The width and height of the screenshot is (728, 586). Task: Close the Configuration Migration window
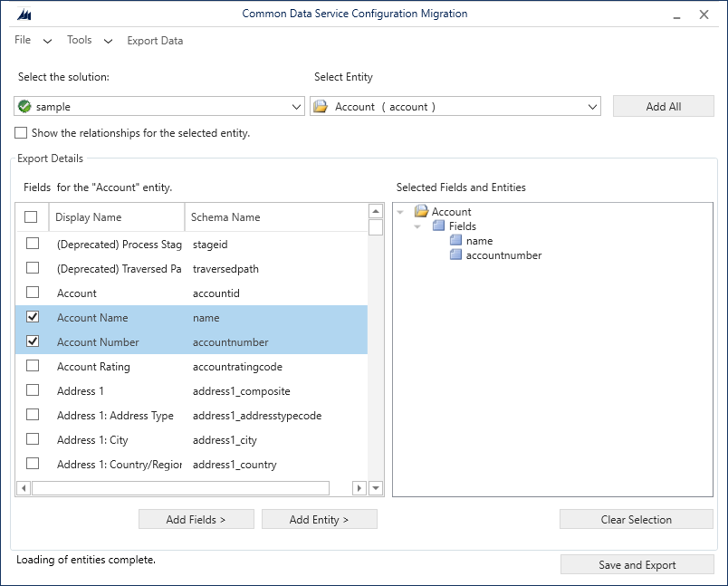click(x=704, y=14)
